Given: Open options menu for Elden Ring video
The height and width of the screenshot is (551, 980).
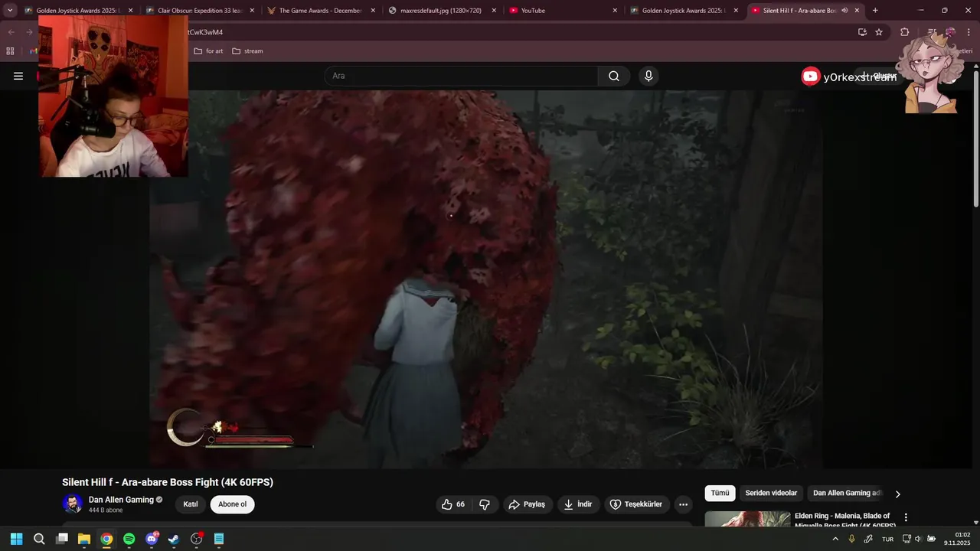Looking at the screenshot, I should (x=906, y=517).
